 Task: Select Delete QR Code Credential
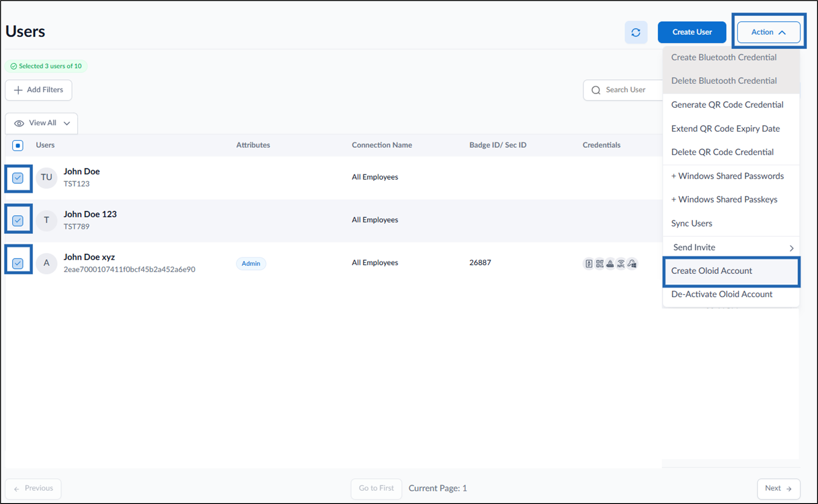[731, 152]
